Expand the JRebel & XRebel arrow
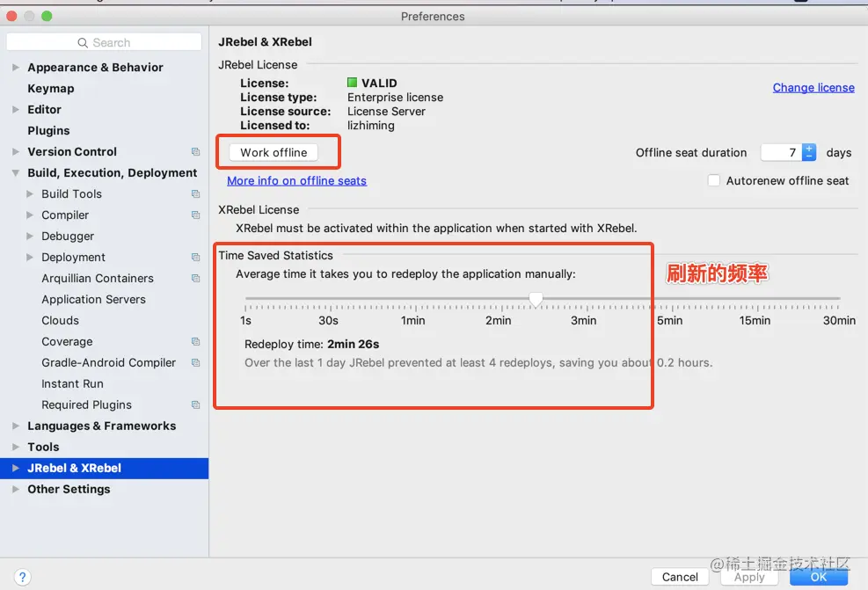 [x=16, y=468]
